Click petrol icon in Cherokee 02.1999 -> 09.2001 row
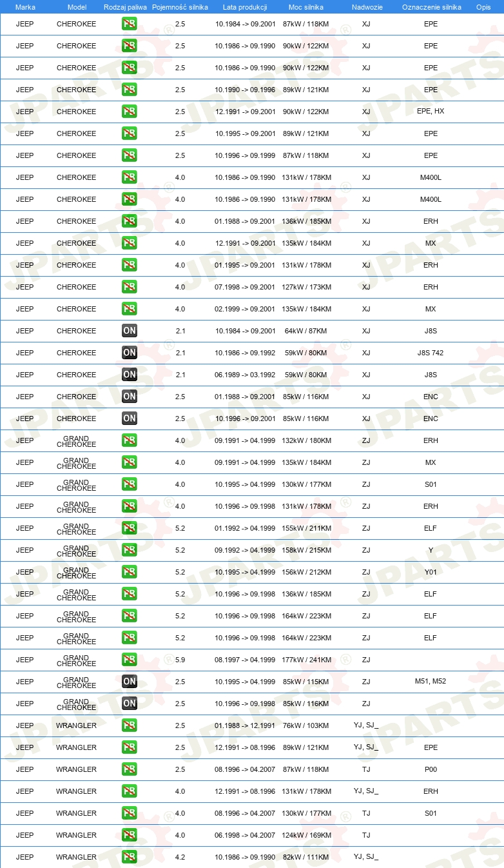This screenshot has height=868, width=504. point(130,309)
